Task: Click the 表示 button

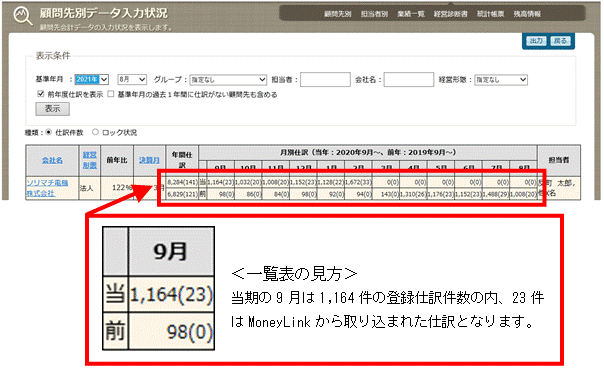Action: [x=52, y=109]
